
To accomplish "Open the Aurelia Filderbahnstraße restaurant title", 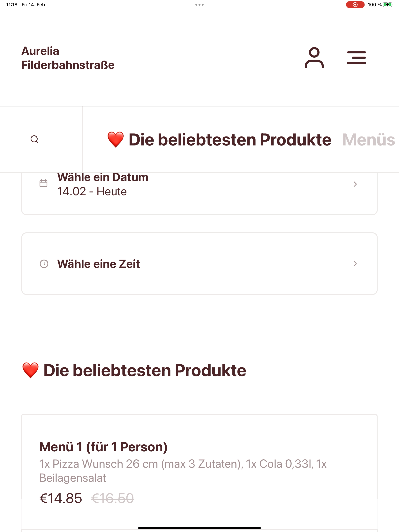I will pos(68,58).
